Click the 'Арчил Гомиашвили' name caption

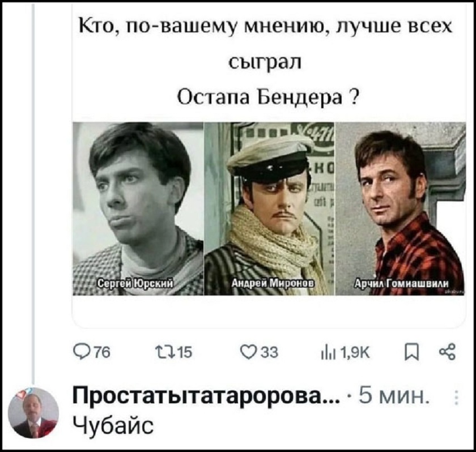(x=401, y=284)
